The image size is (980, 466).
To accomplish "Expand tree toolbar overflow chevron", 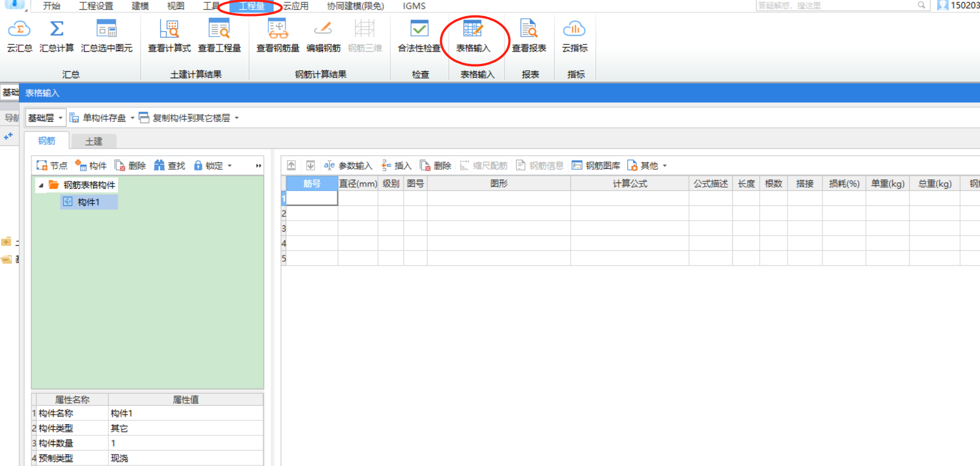I will pos(259,166).
